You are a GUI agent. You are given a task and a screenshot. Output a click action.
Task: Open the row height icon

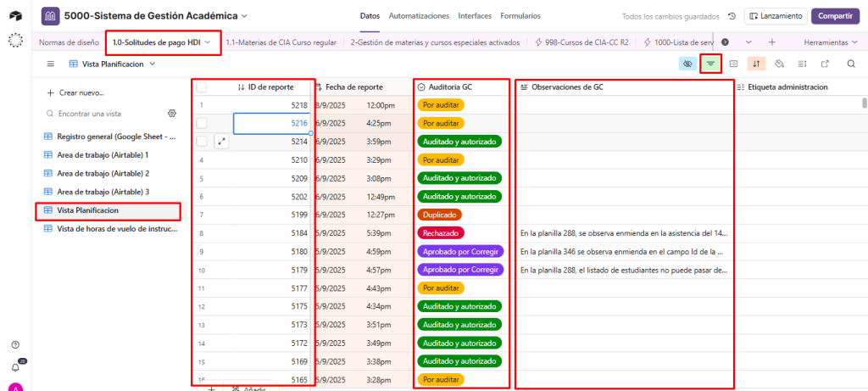coord(802,64)
